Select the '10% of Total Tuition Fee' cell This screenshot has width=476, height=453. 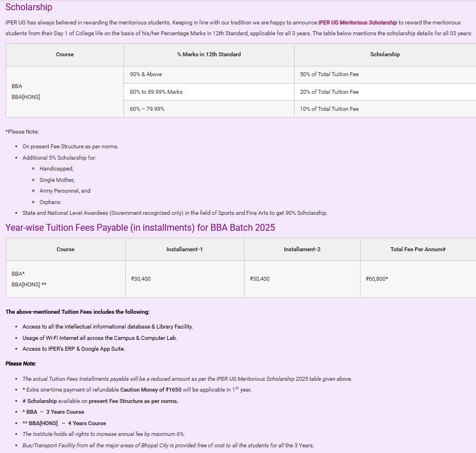pos(329,109)
